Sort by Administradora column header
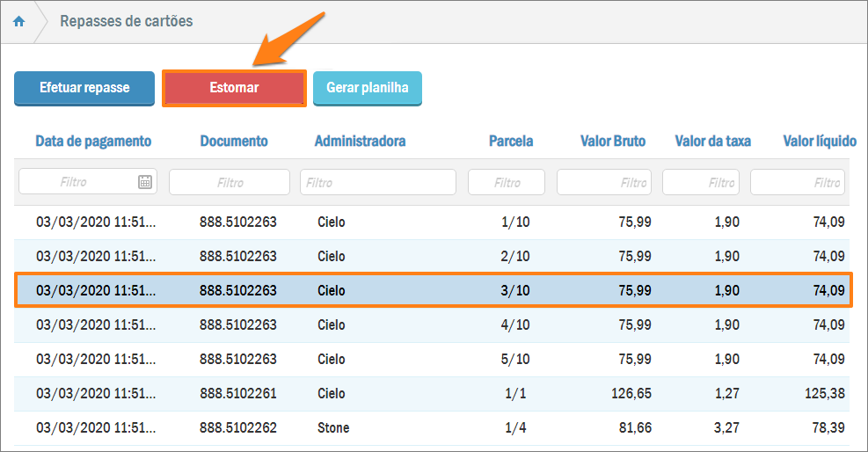The image size is (868, 452). click(x=360, y=141)
